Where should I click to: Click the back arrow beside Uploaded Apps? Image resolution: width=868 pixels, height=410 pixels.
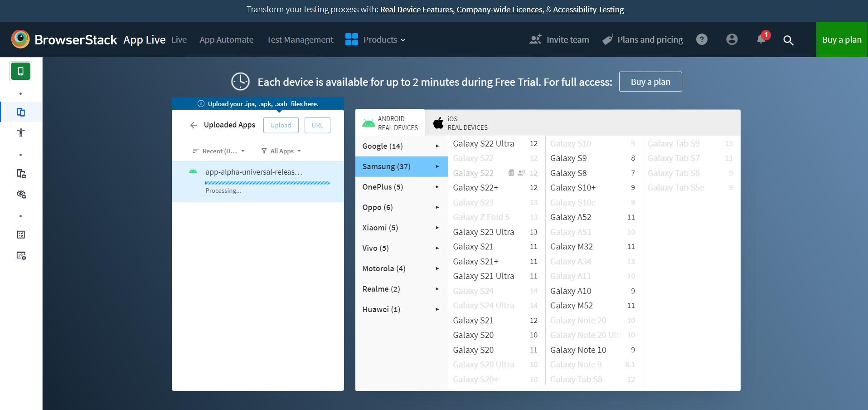click(194, 125)
